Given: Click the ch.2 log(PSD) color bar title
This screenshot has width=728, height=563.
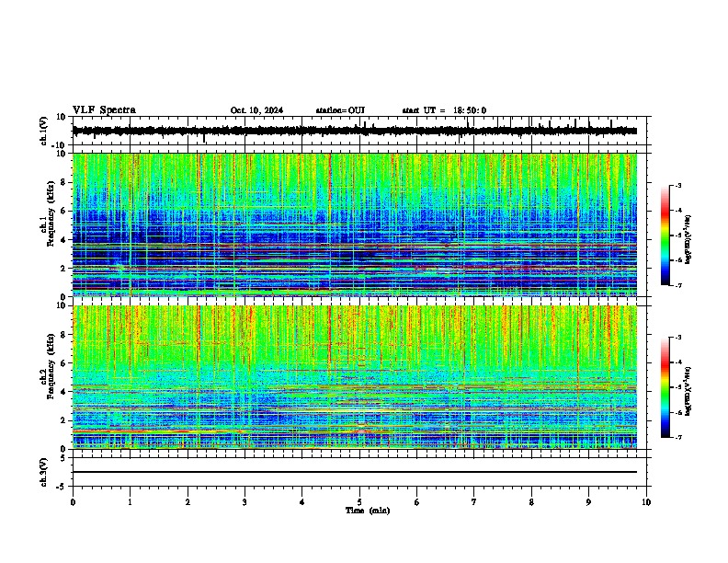Looking at the screenshot, I should pyautogui.click(x=688, y=391).
